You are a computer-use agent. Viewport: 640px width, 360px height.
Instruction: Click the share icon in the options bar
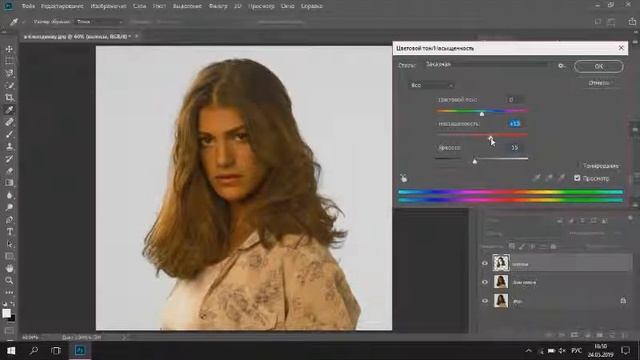point(632,22)
